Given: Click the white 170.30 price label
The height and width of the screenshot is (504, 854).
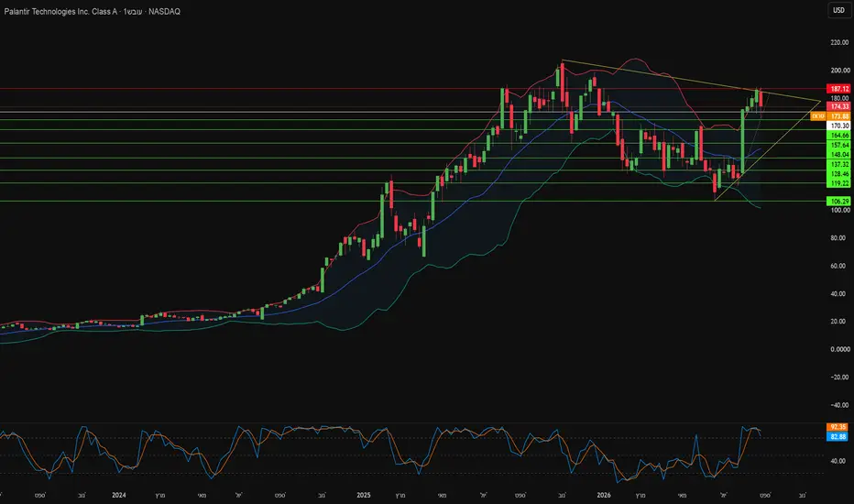Looking at the screenshot, I should tap(838, 126).
